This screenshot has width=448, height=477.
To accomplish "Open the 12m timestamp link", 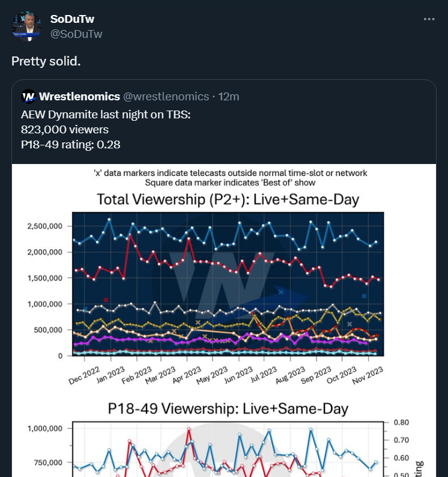I will [229, 97].
